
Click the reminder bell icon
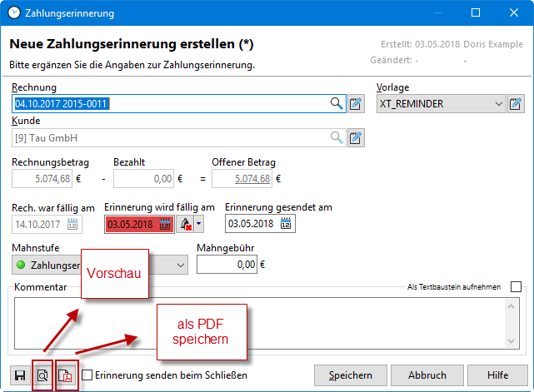[185, 224]
